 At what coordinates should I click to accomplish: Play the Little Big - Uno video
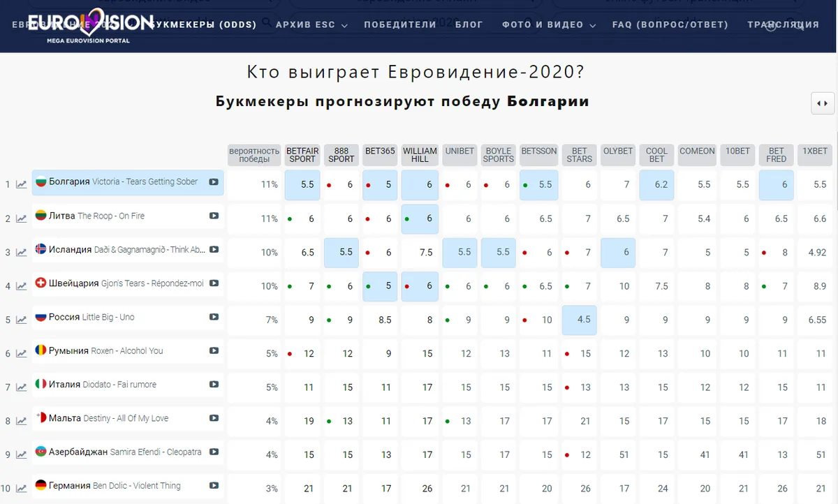coord(214,317)
